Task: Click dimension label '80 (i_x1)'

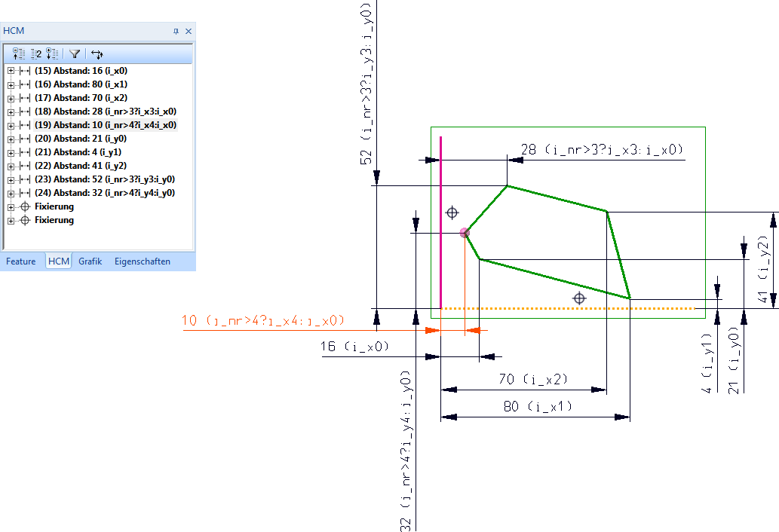Action: [538, 407]
